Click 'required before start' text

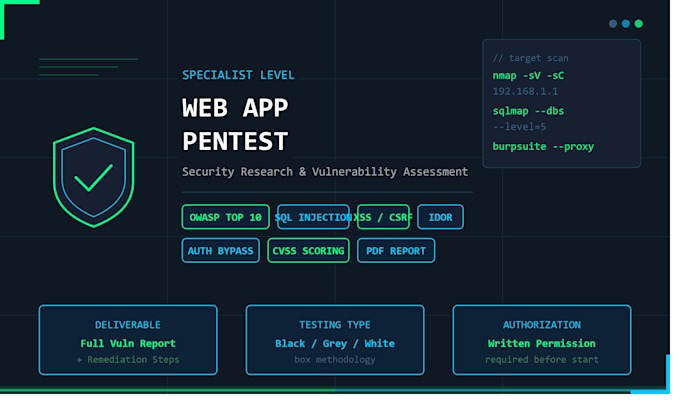click(x=542, y=359)
